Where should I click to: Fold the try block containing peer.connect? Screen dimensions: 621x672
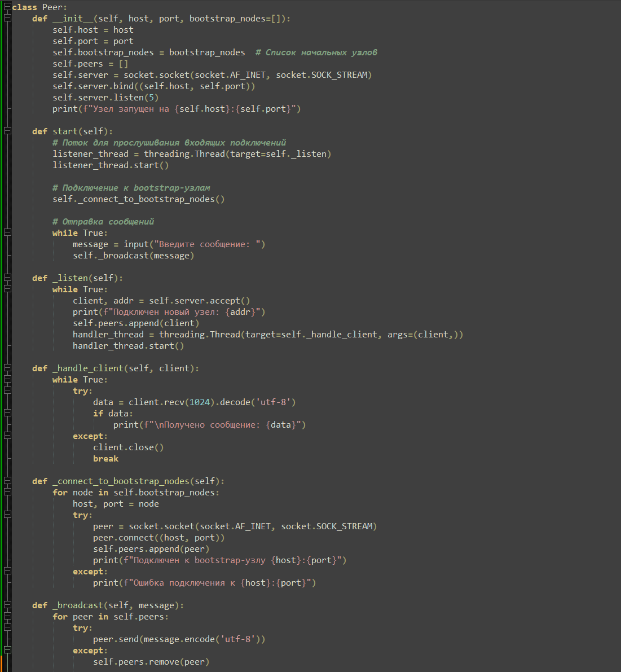click(x=7, y=515)
